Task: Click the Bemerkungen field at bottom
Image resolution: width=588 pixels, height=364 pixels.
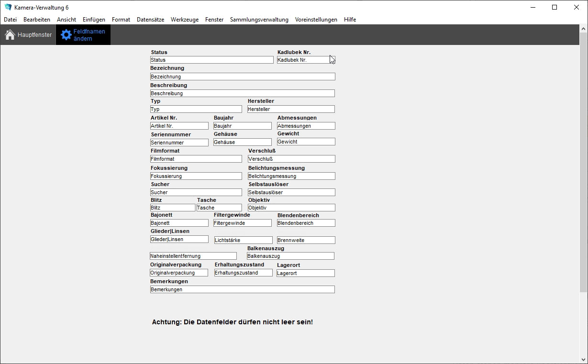Action: (x=243, y=289)
